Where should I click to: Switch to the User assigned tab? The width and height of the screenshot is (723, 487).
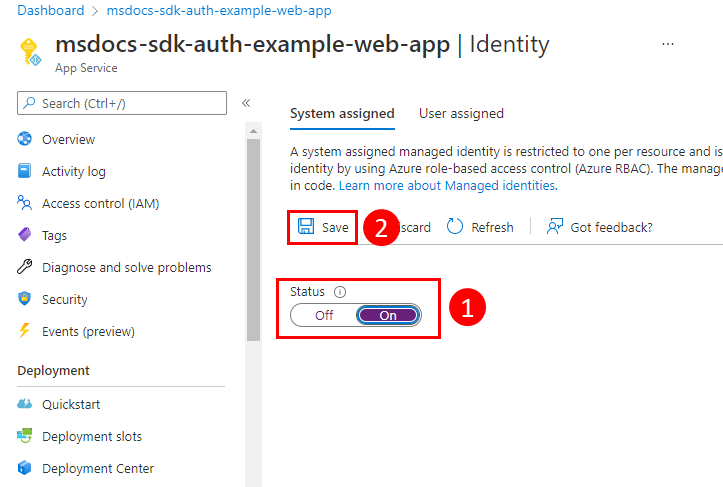[461, 114]
